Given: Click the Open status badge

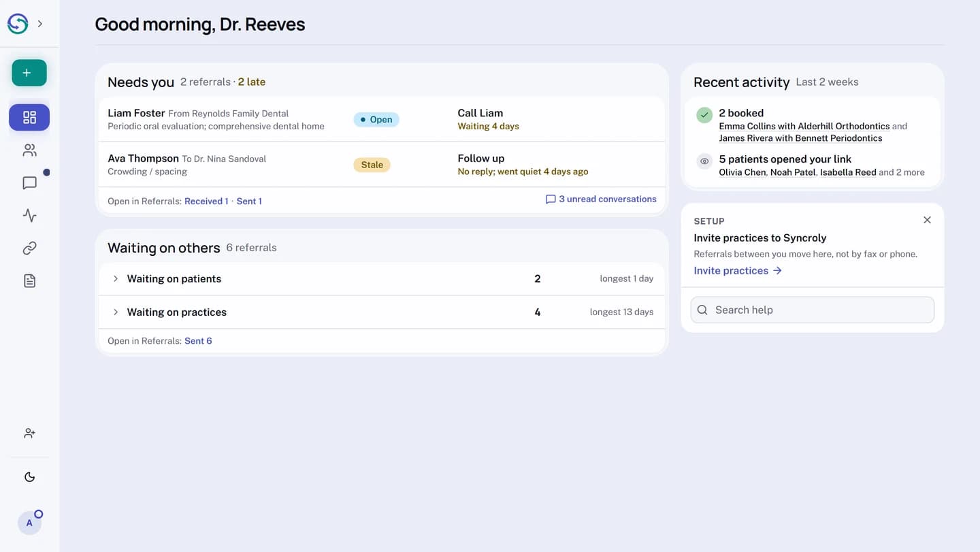Looking at the screenshot, I should 376,119.
